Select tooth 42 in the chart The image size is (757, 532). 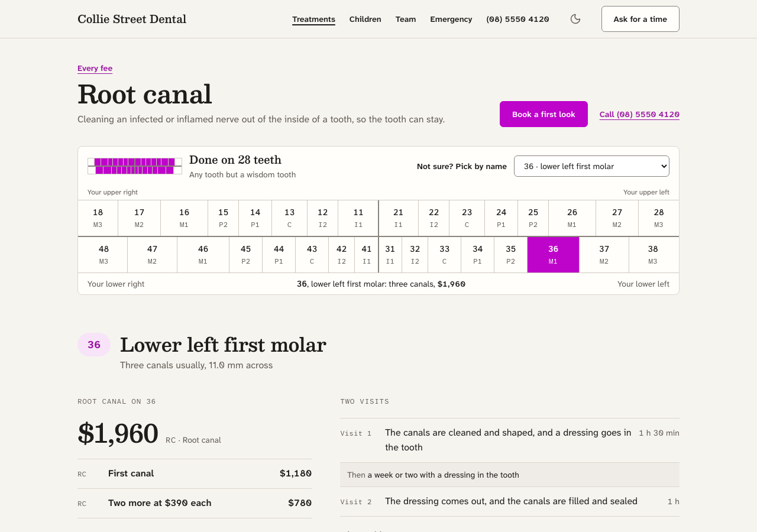pyautogui.click(x=342, y=255)
